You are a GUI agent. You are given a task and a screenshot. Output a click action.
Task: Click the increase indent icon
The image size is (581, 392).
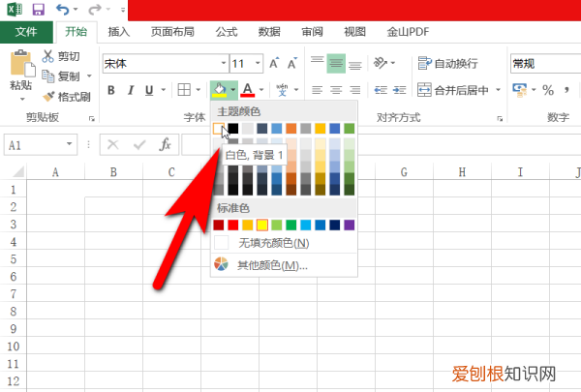tap(399, 90)
